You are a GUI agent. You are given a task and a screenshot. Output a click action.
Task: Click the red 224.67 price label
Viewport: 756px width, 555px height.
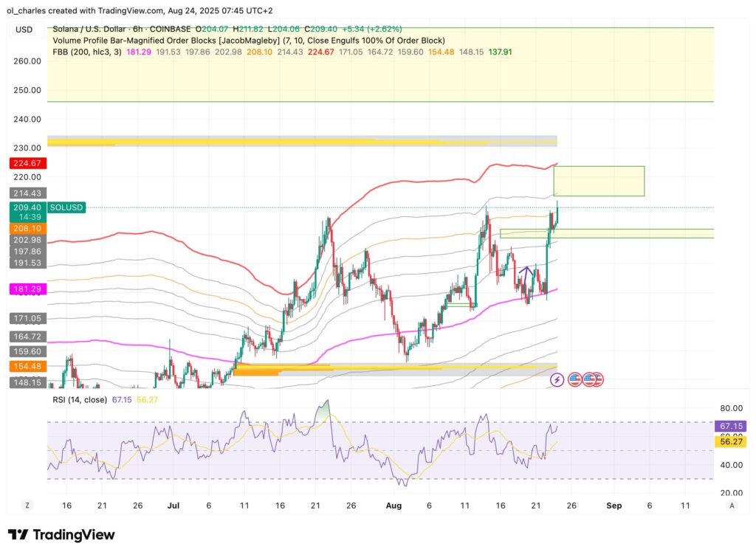point(26,163)
